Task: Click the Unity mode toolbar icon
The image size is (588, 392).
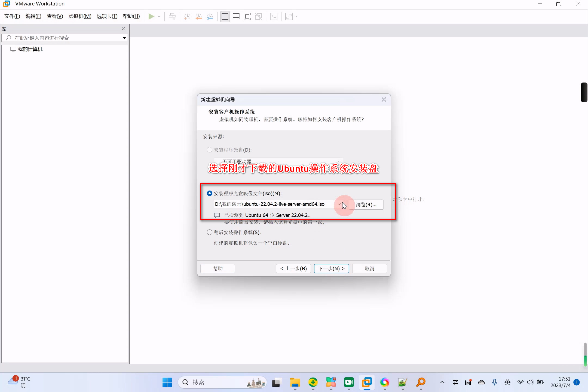Action: point(258,17)
